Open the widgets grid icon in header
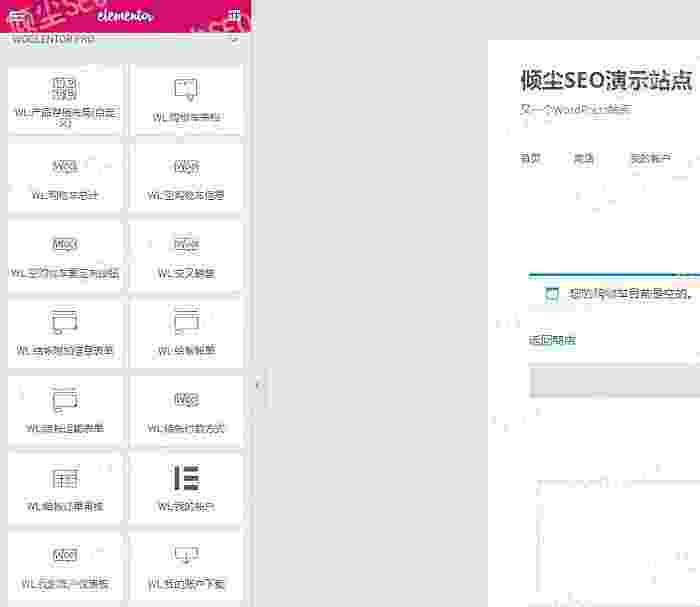The height and width of the screenshot is (607, 700). click(x=234, y=16)
